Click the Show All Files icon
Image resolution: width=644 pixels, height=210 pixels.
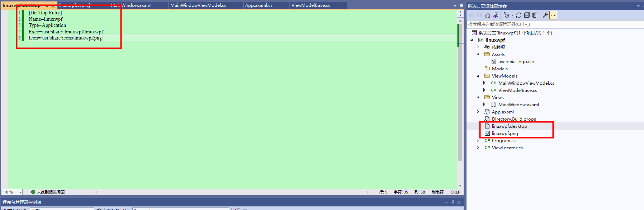[x=535, y=15]
